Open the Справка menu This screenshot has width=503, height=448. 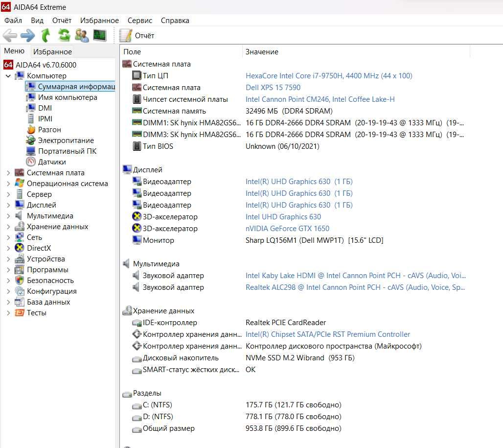tap(175, 21)
